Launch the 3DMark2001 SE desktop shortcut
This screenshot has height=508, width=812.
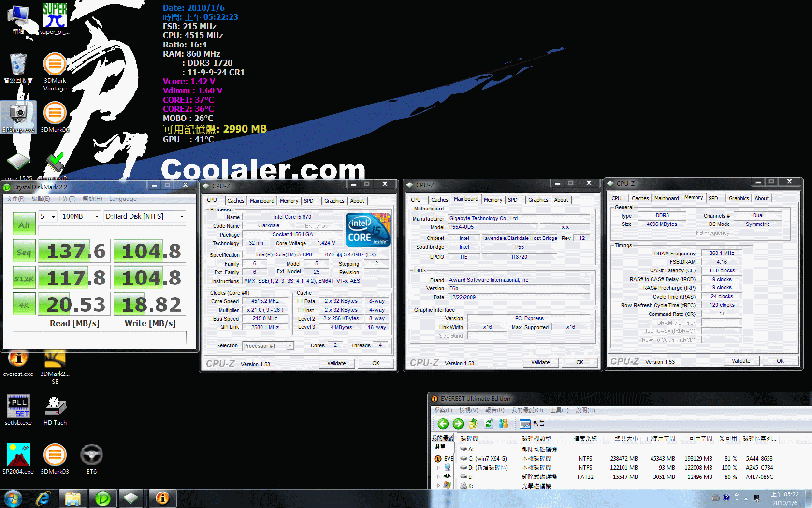[x=55, y=368]
